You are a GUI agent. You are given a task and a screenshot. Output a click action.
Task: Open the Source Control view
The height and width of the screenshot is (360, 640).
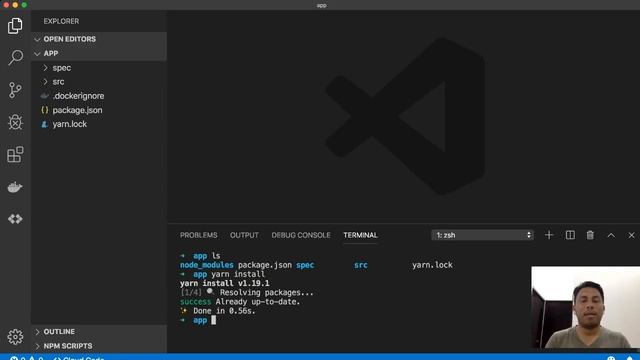[15, 90]
